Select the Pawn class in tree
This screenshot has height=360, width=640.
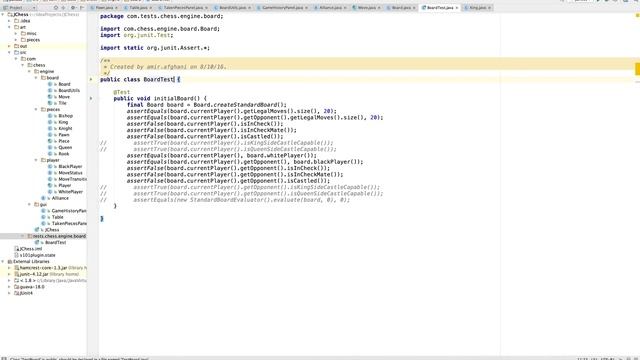pyautogui.click(x=64, y=135)
